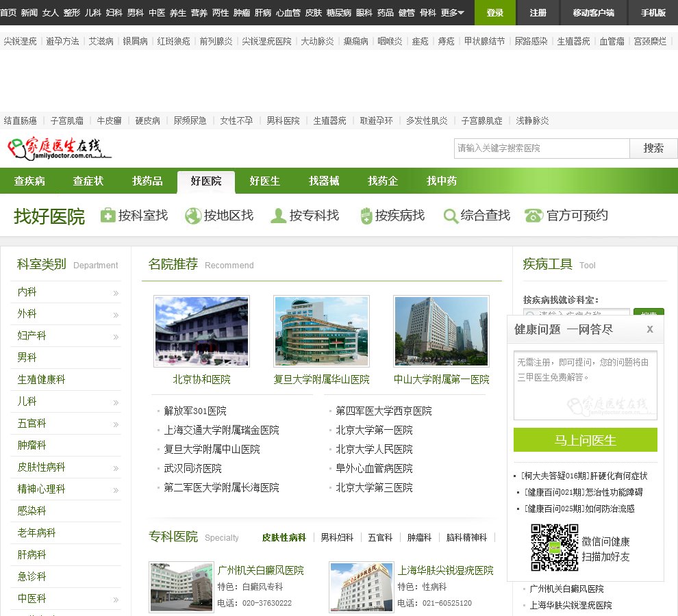Open the 上海华肤尖锐湿疣医院 thumbnail photo
The width and height of the screenshot is (678, 616).
(362, 587)
